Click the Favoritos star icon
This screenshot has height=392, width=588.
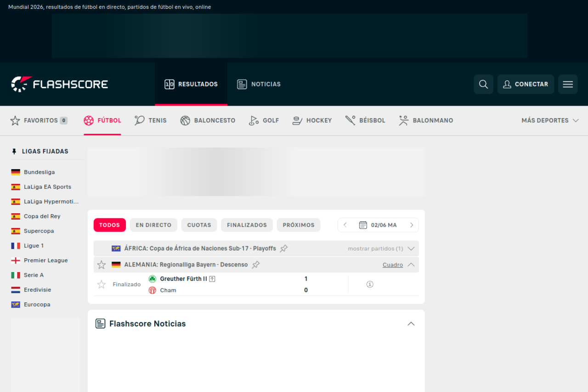[x=15, y=120]
